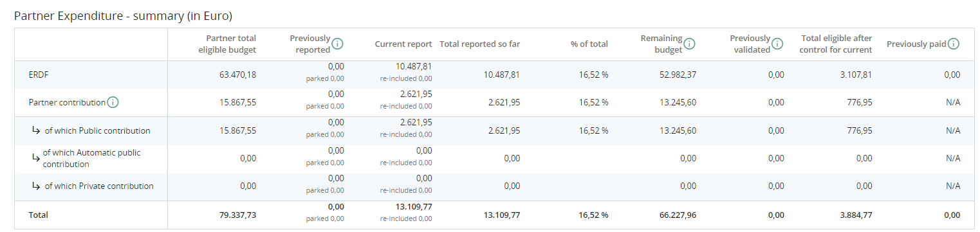Click arrow icon before Automatic public contribution

click(36, 157)
